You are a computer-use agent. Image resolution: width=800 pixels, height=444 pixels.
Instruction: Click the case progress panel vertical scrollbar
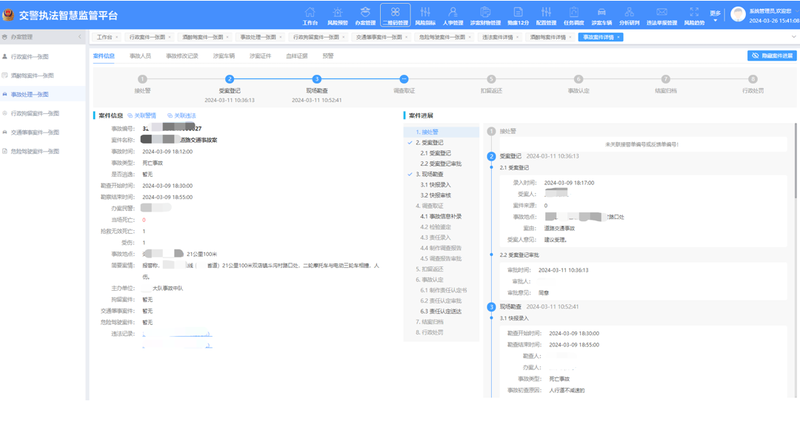(x=796, y=161)
